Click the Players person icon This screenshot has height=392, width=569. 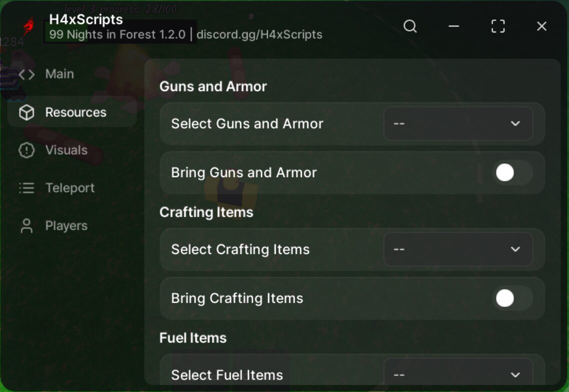[27, 225]
